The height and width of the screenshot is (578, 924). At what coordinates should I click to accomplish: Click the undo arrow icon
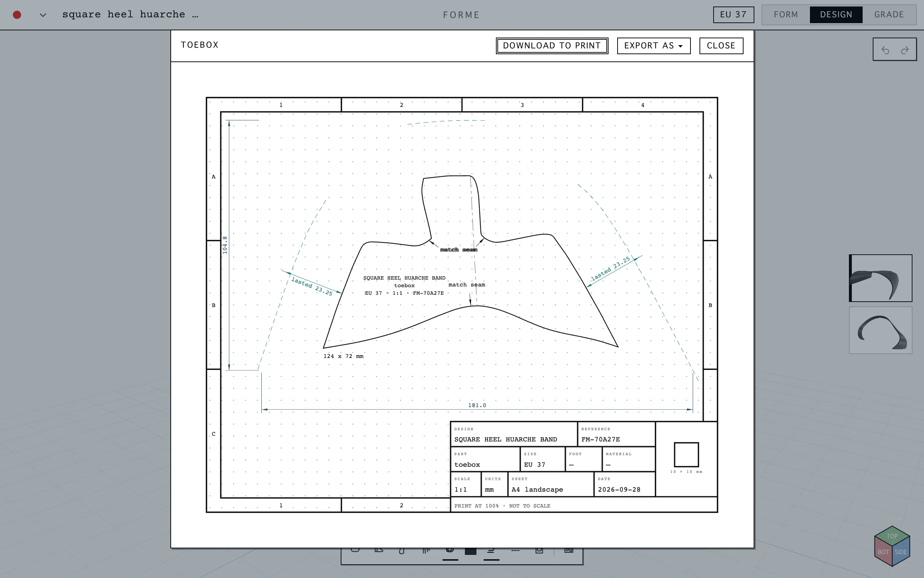tap(885, 50)
